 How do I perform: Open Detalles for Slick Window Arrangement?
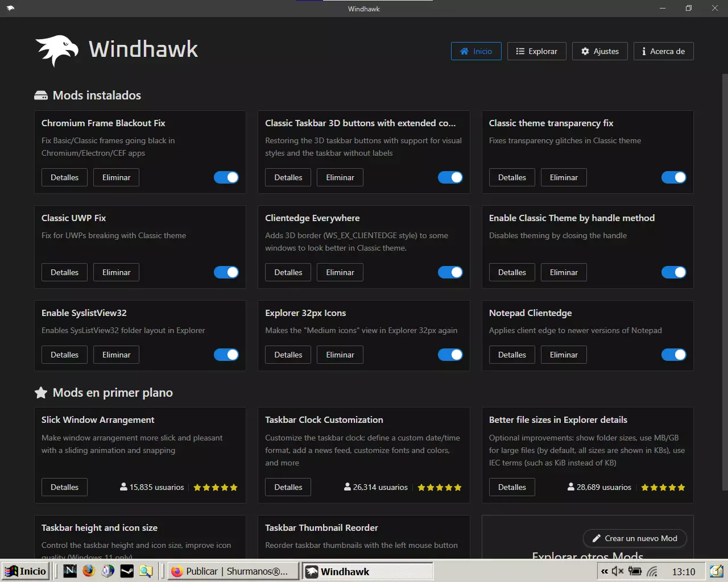[64, 487]
